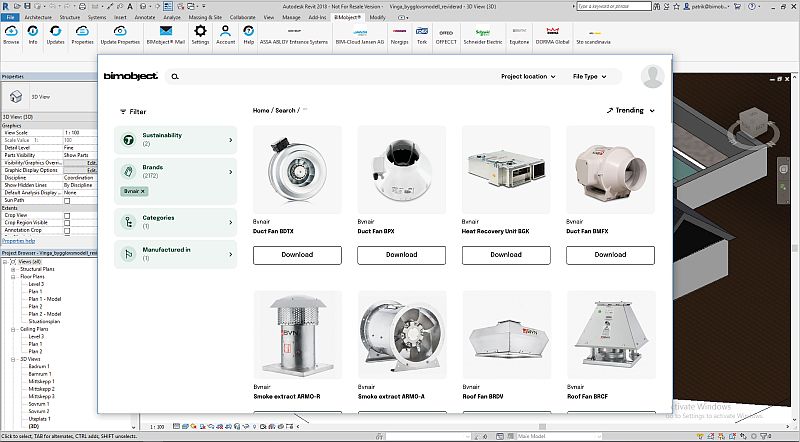This screenshot has height=442, width=800.
Task: Toggle the Sun Path checkbox
Action: pos(67,201)
